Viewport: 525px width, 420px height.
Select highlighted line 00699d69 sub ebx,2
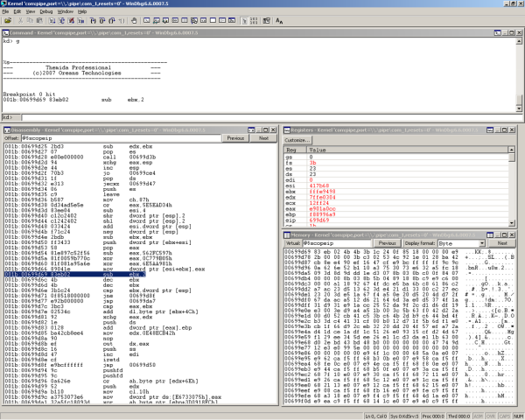coord(75,274)
